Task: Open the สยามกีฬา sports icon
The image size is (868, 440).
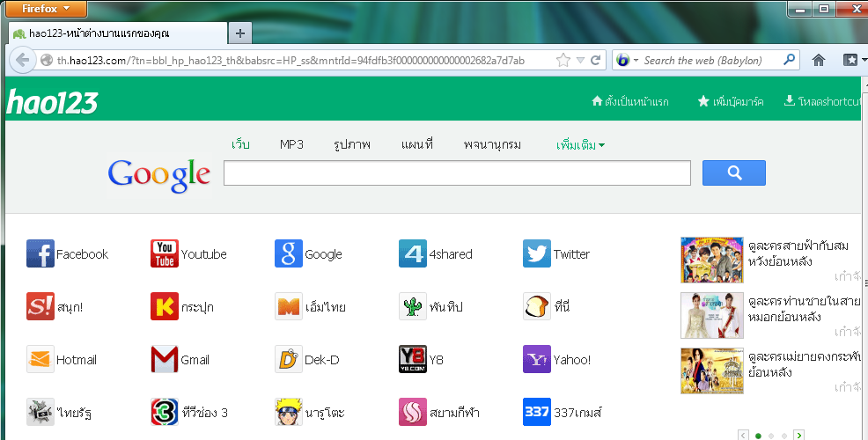Action: pyautogui.click(x=412, y=412)
